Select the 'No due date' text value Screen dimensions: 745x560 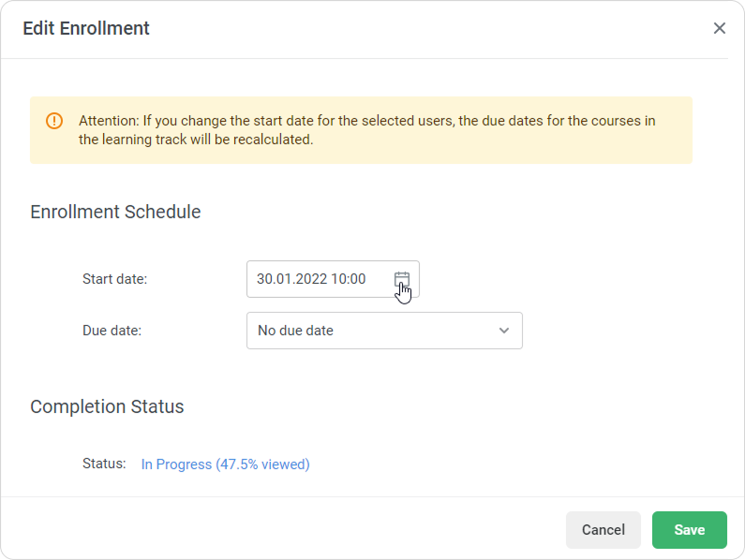point(295,331)
